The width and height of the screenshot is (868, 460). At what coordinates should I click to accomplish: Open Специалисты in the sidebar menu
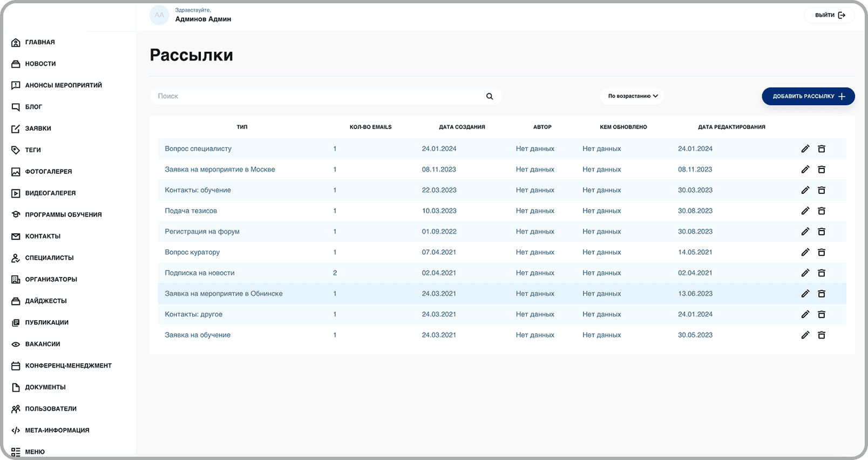tap(49, 258)
